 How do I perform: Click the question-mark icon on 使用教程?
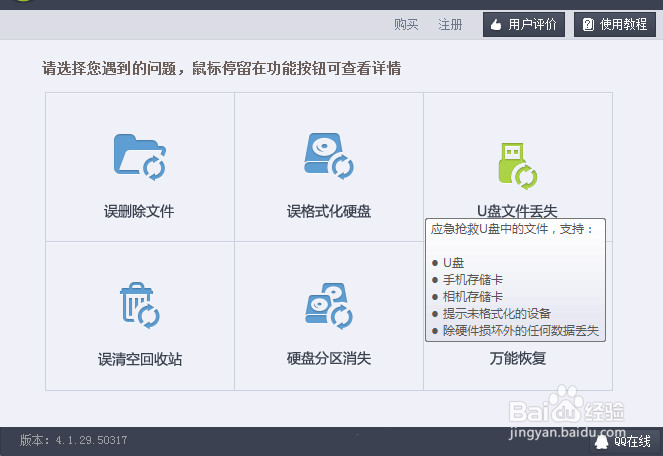click(588, 25)
